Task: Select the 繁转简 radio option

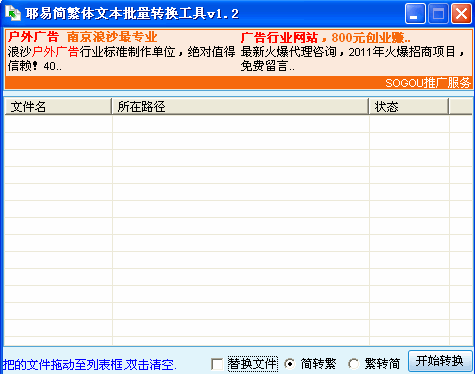Action: tap(353, 364)
